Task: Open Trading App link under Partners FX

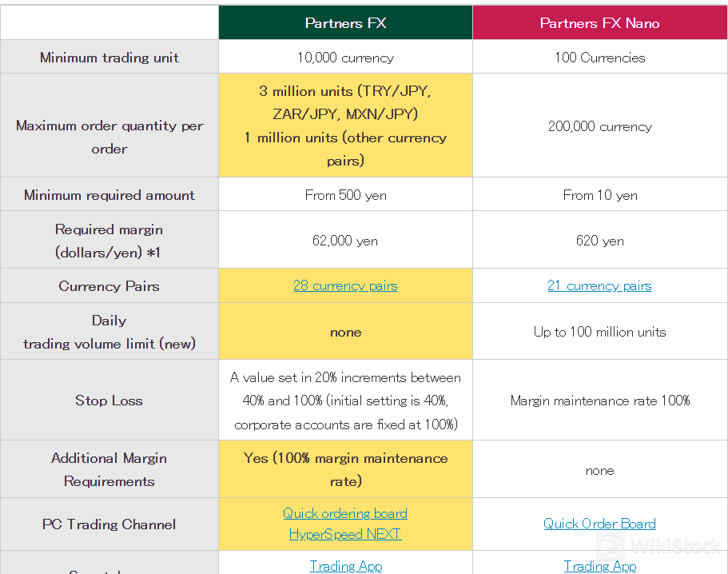Action: pos(345,566)
